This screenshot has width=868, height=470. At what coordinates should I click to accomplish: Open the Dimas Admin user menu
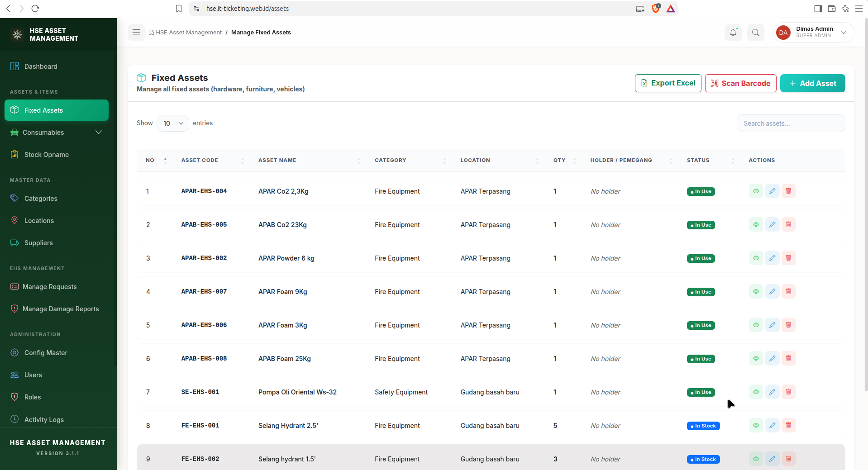813,33
